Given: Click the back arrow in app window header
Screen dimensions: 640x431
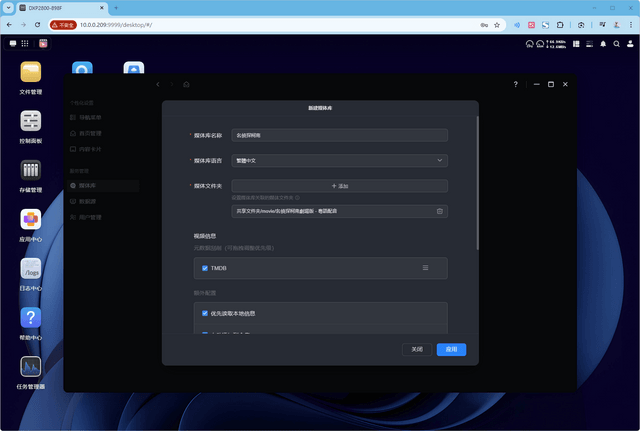Looking at the screenshot, I should [x=158, y=84].
